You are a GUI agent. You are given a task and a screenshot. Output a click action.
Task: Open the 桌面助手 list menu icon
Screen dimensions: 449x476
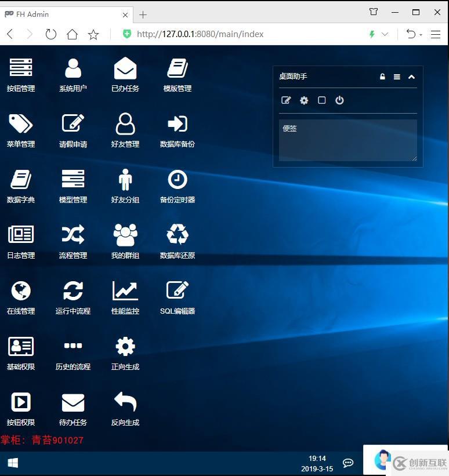coord(397,77)
